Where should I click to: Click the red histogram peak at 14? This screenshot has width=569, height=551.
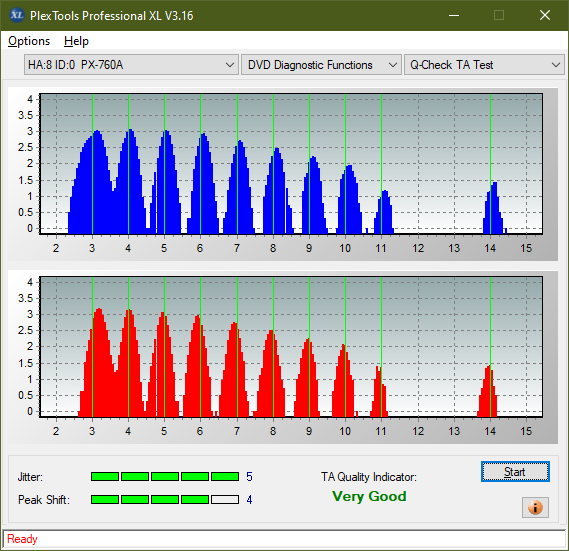[x=488, y=391]
